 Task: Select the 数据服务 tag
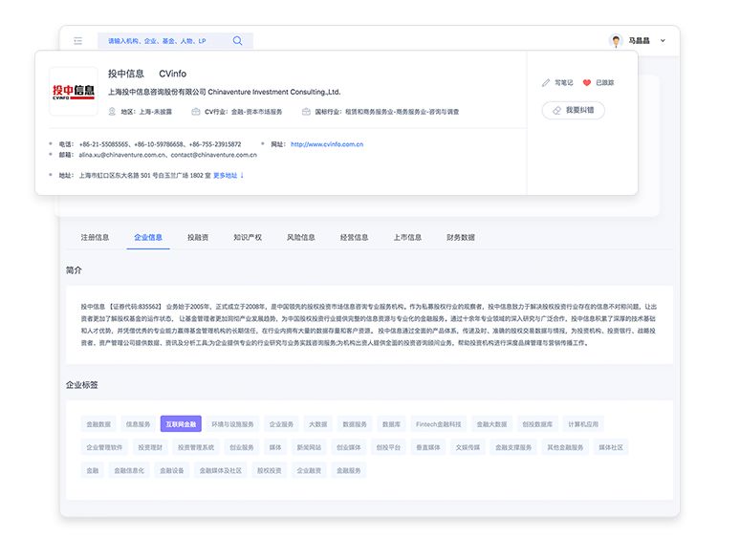pos(355,424)
